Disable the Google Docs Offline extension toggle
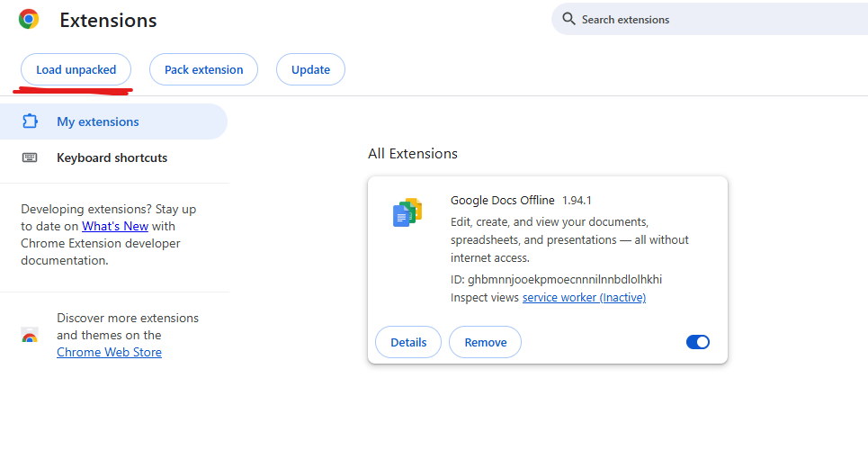The width and height of the screenshot is (868, 459). [697, 342]
